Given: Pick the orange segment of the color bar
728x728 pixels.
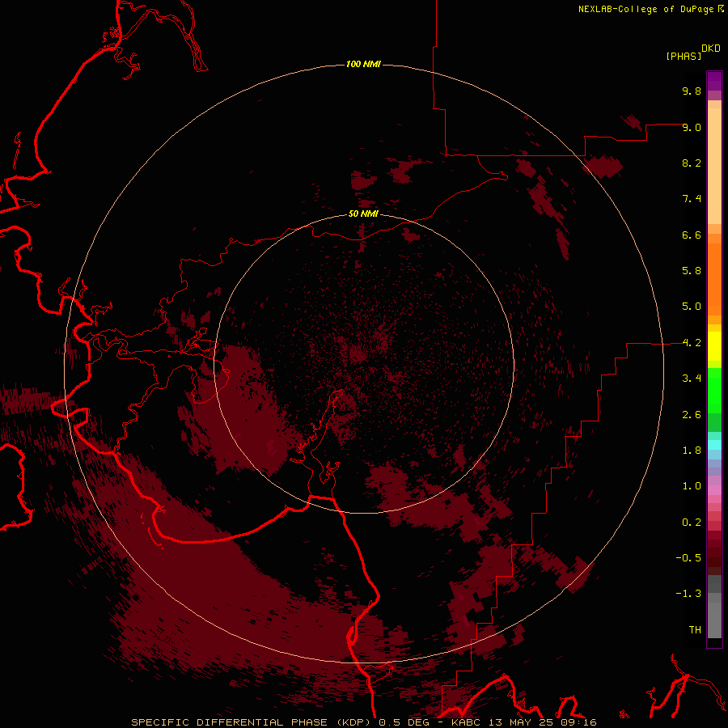Looking at the screenshot, I should [714, 279].
